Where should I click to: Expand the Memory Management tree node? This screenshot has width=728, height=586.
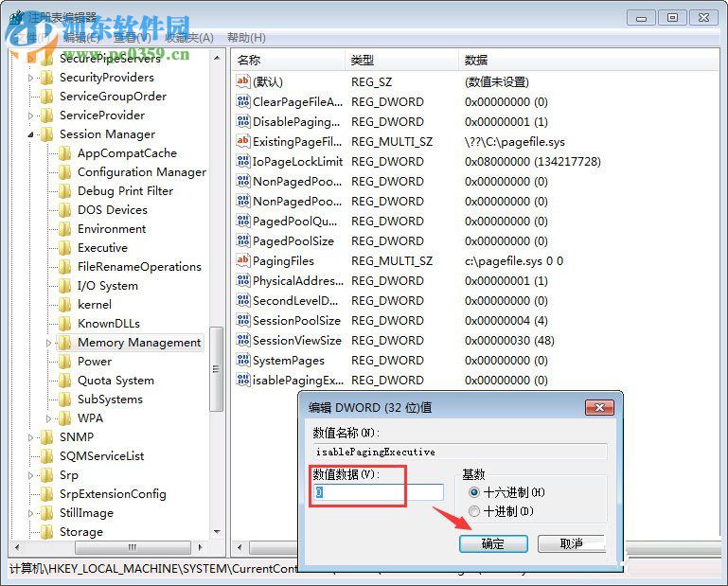pyautogui.click(x=48, y=343)
